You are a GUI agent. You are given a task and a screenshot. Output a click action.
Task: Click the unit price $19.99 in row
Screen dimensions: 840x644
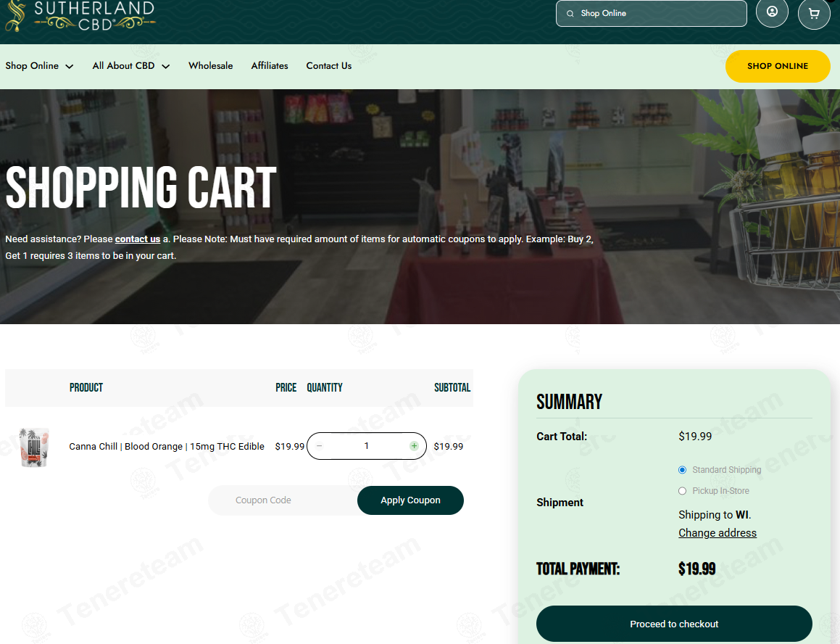pos(290,446)
